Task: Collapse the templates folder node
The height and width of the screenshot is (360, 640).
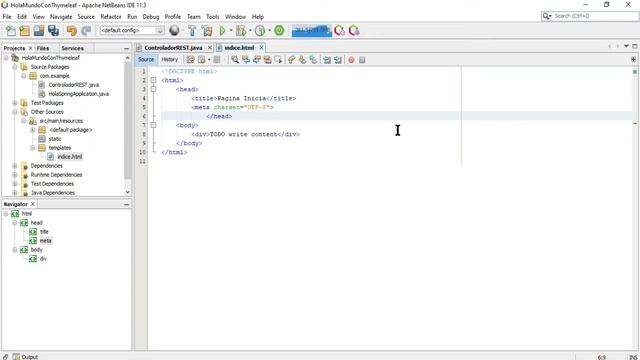Action: pos(33,148)
